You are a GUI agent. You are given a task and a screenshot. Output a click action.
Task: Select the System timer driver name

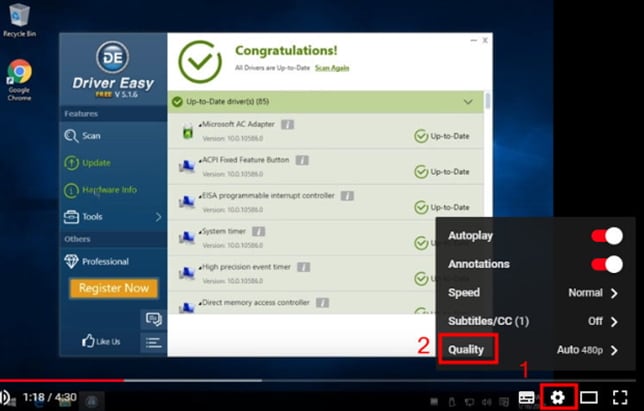224,231
